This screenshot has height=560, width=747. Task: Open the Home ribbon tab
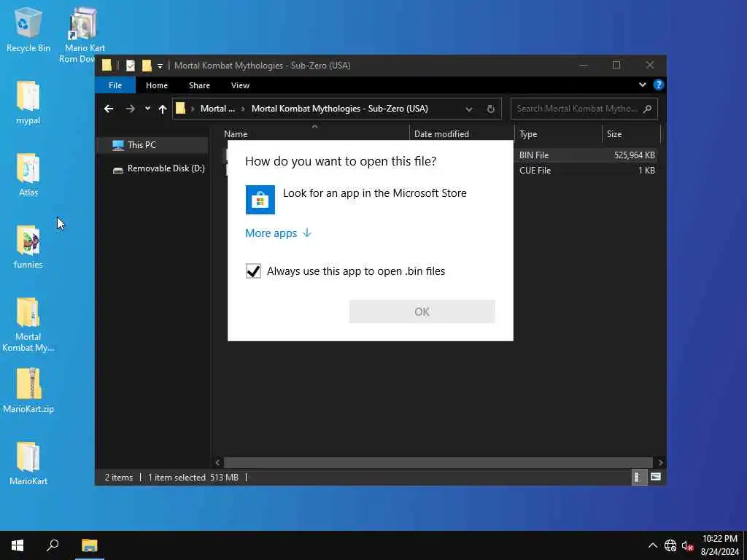click(x=157, y=85)
